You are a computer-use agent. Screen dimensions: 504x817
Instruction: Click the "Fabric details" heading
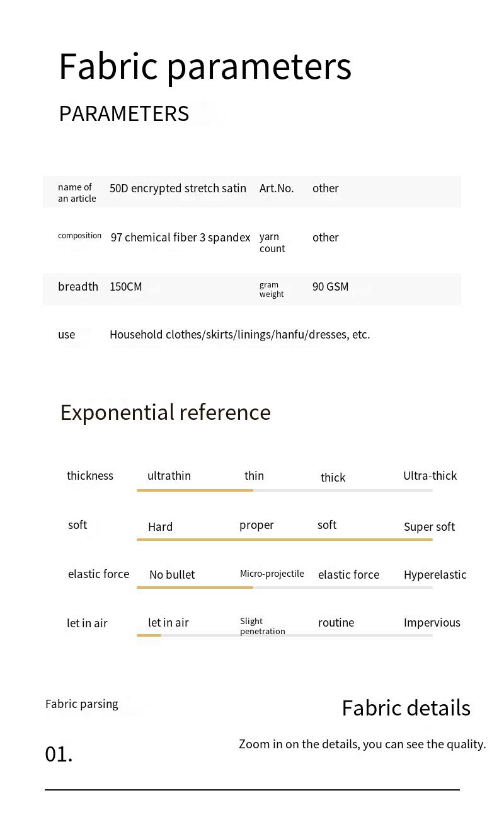click(406, 708)
